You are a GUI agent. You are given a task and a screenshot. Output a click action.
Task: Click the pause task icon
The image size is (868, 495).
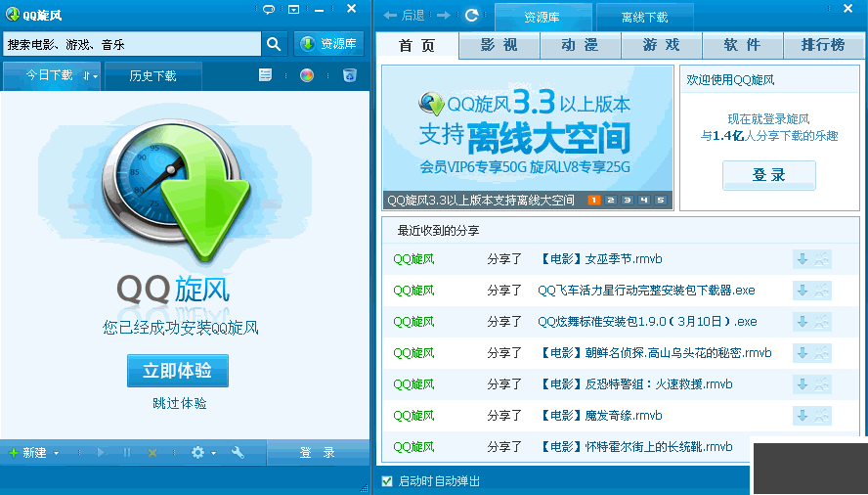pyautogui.click(x=127, y=453)
